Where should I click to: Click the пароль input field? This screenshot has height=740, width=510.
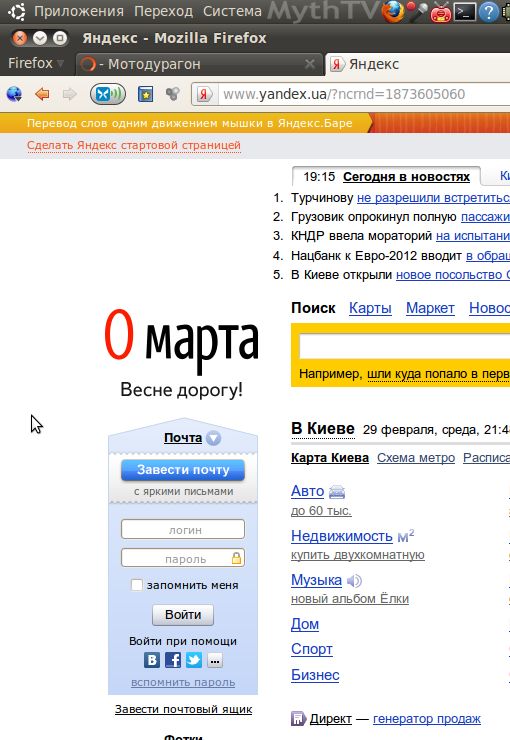click(x=183, y=558)
